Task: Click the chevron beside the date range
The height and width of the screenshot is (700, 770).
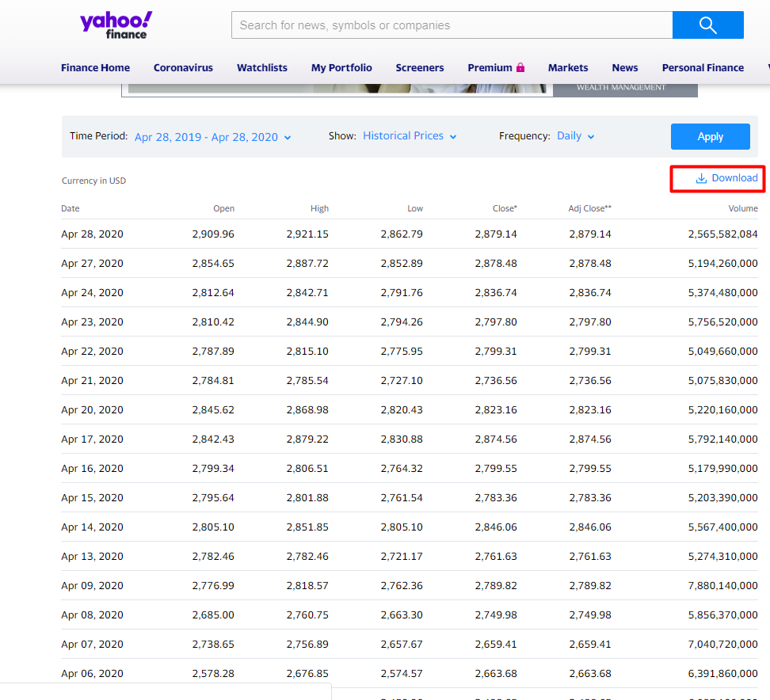Action: [x=288, y=138]
